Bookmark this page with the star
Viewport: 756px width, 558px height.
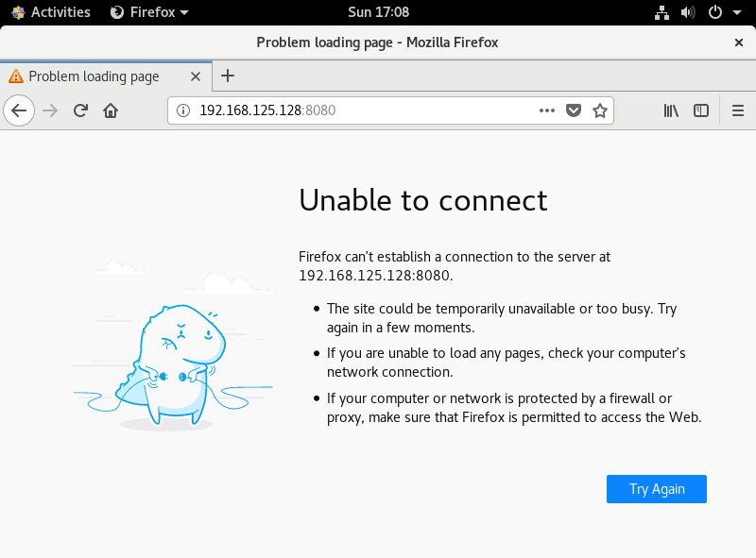600,110
